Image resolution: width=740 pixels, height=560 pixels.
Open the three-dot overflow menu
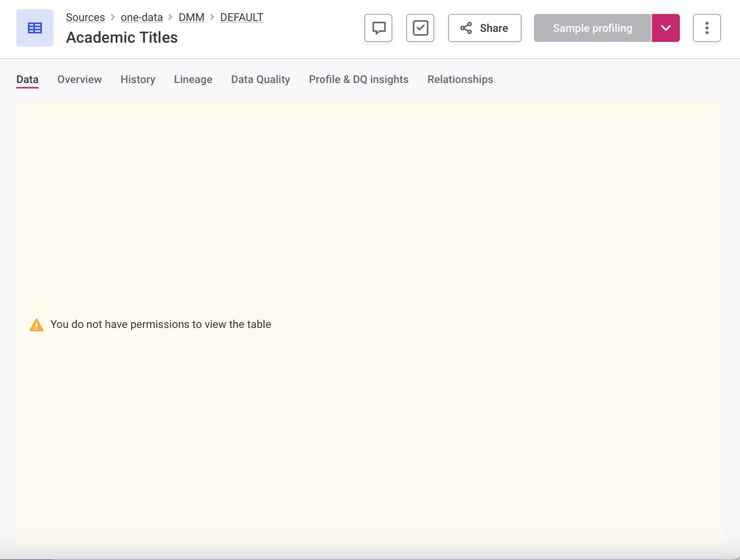pyautogui.click(x=707, y=28)
